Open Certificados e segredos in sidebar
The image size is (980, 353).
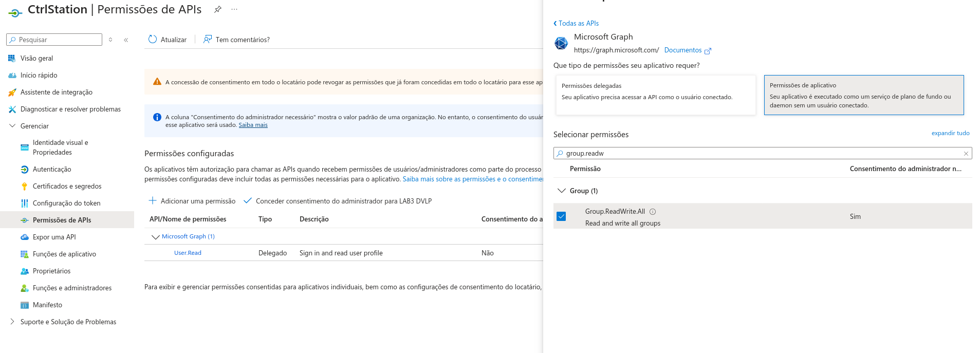(67, 186)
